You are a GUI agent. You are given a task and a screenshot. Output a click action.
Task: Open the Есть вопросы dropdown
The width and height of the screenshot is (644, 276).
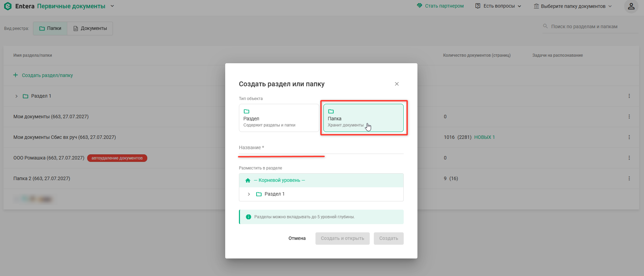pyautogui.click(x=498, y=6)
